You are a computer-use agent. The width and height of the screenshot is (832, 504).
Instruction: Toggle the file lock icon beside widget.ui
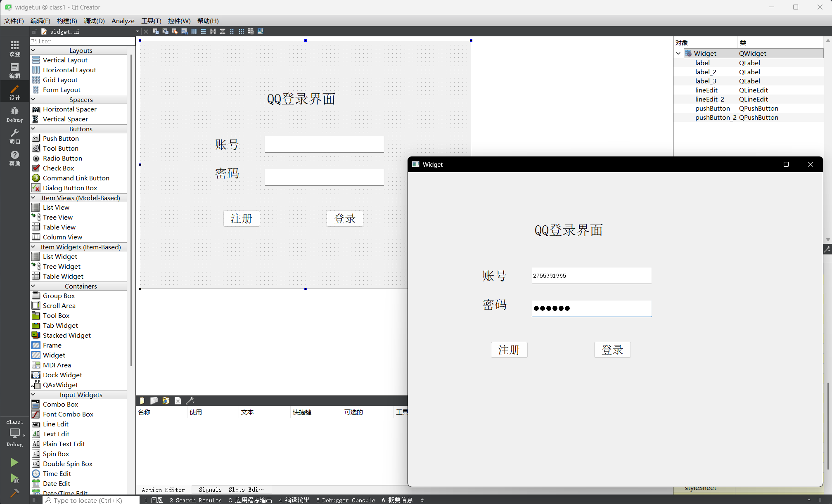35,31
